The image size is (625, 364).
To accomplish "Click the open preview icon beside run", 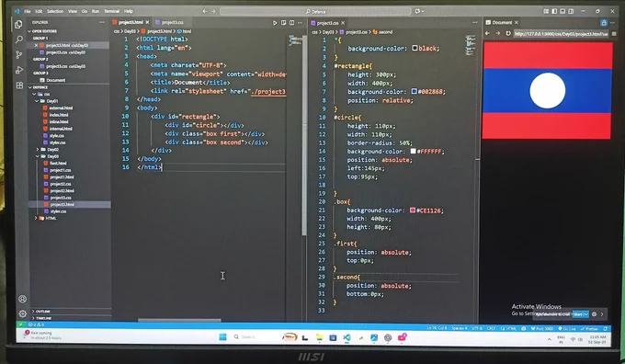I will pos(283,23).
